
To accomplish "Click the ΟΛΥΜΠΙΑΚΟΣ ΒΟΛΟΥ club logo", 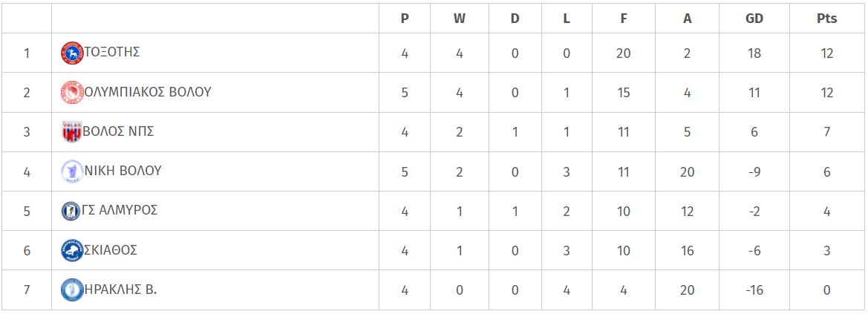I will [x=72, y=93].
